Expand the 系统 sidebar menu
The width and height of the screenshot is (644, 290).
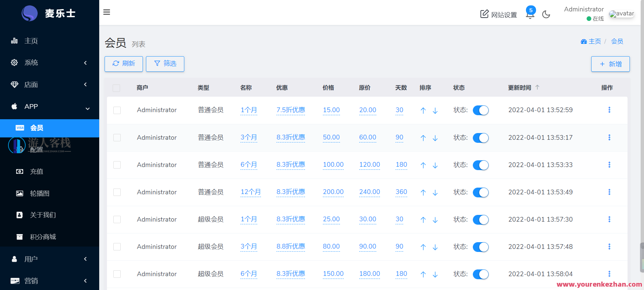pyautogui.click(x=49, y=63)
